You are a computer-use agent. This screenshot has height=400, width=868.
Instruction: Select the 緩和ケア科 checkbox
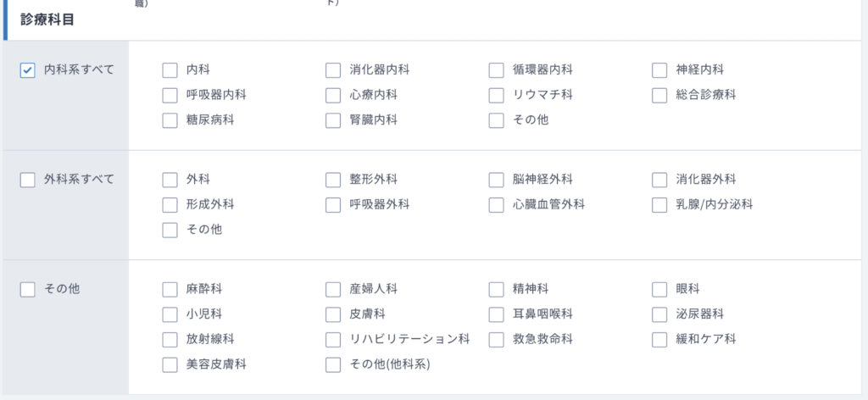659,340
